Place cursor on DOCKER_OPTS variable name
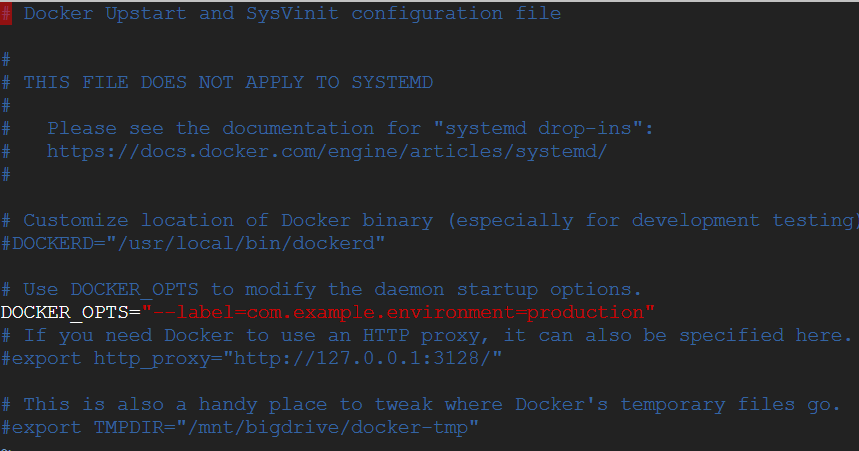The height and width of the screenshot is (451, 859). click(x=65, y=312)
